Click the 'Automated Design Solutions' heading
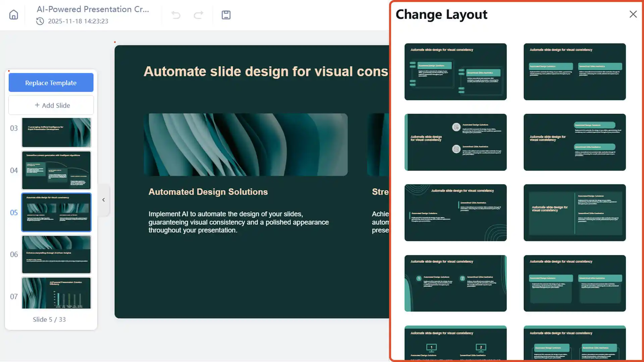 (x=208, y=192)
